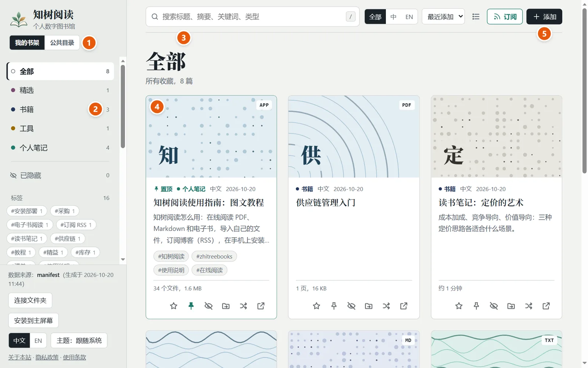Focus the search field for titles
The height and width of the screenshot is (368, 588).
pyautogui.click(x=252, y=17)
